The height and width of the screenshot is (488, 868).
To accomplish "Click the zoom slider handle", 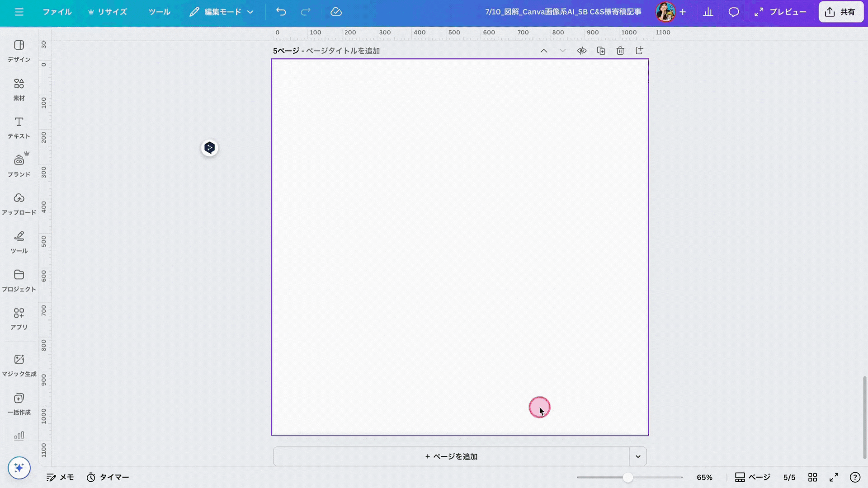I will pyautogui.click(x=627, y=477).
